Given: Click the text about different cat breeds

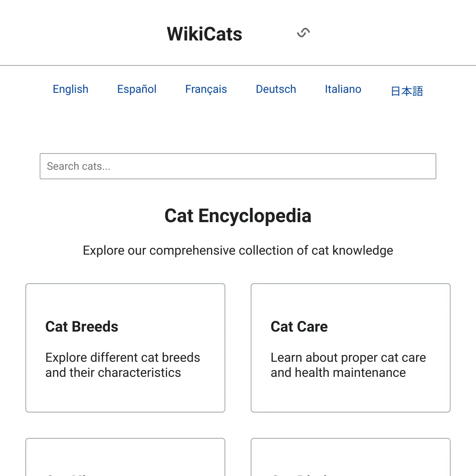Looking at the screenshot, I should click(x=123, y=365).
